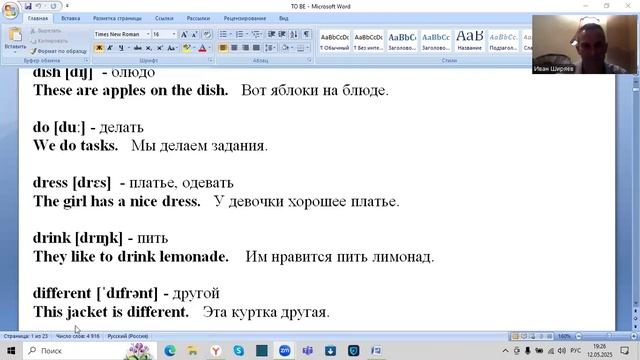
Task: Apply the Название style
Action: point(469,41)
